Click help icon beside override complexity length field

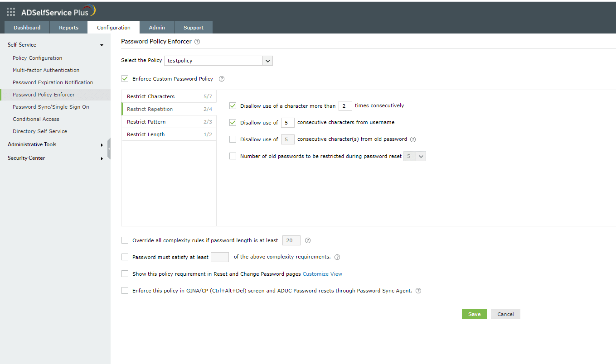tap(308, 240)
